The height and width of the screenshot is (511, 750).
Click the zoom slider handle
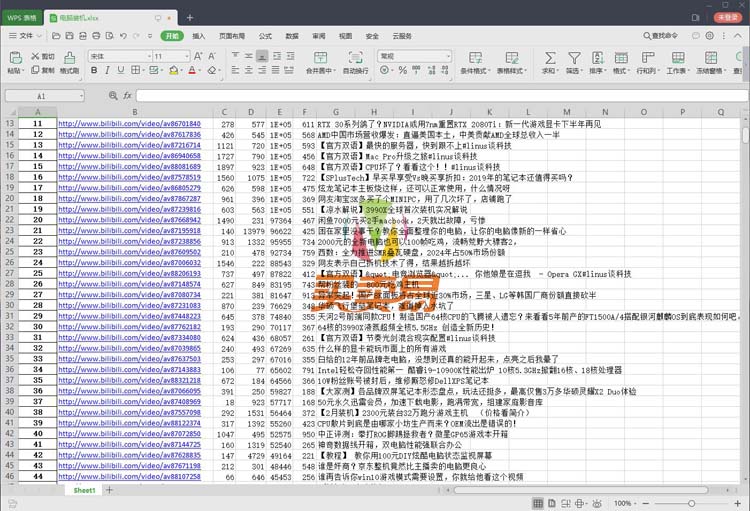[691, 503]
